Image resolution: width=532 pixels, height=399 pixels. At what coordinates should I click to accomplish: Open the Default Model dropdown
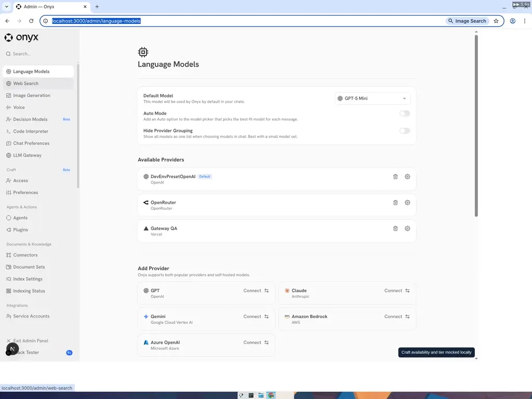(373, 98)
